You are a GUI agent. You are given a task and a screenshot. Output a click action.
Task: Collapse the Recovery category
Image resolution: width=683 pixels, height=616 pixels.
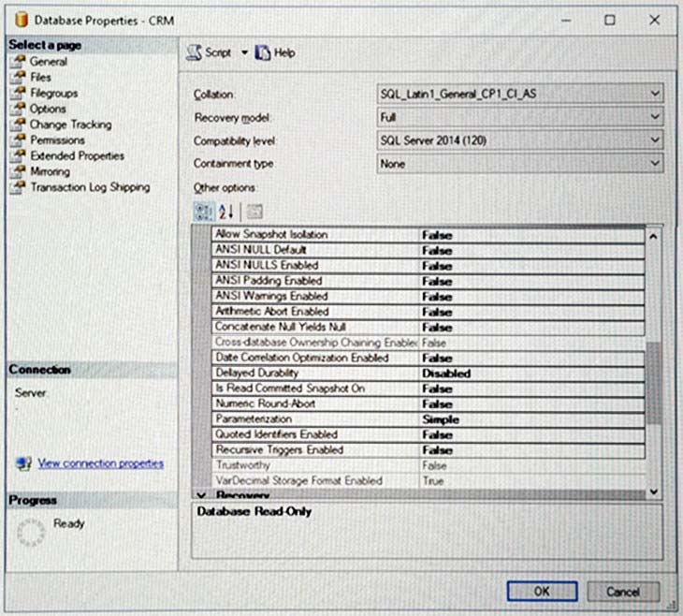[201, 495]
